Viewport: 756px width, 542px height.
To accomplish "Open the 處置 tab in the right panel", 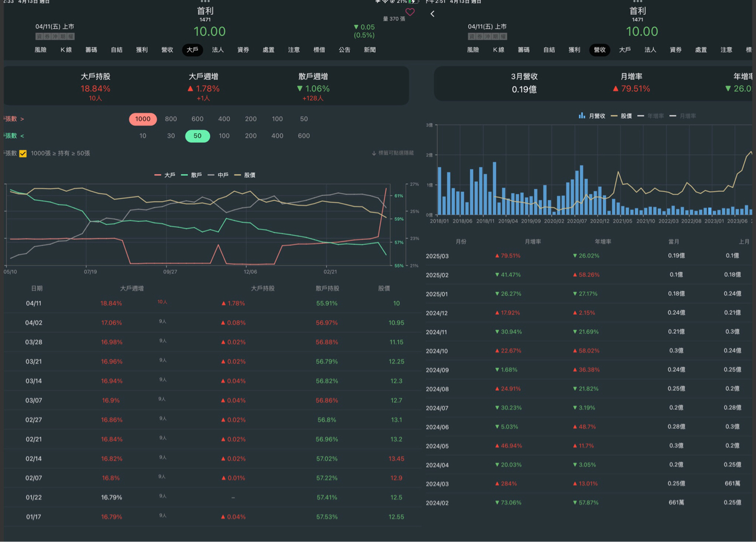I will pos(701,50).
